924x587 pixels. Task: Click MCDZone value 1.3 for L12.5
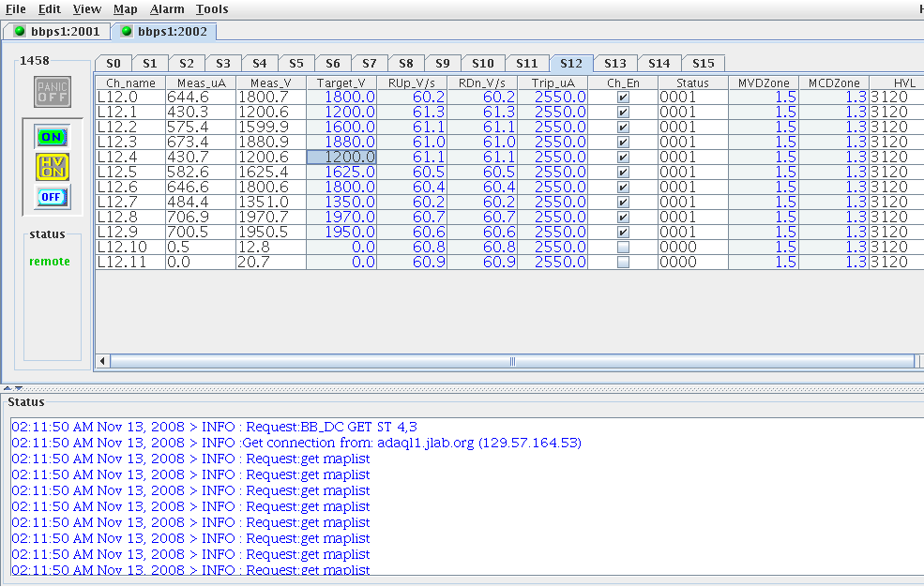(834, 172)
